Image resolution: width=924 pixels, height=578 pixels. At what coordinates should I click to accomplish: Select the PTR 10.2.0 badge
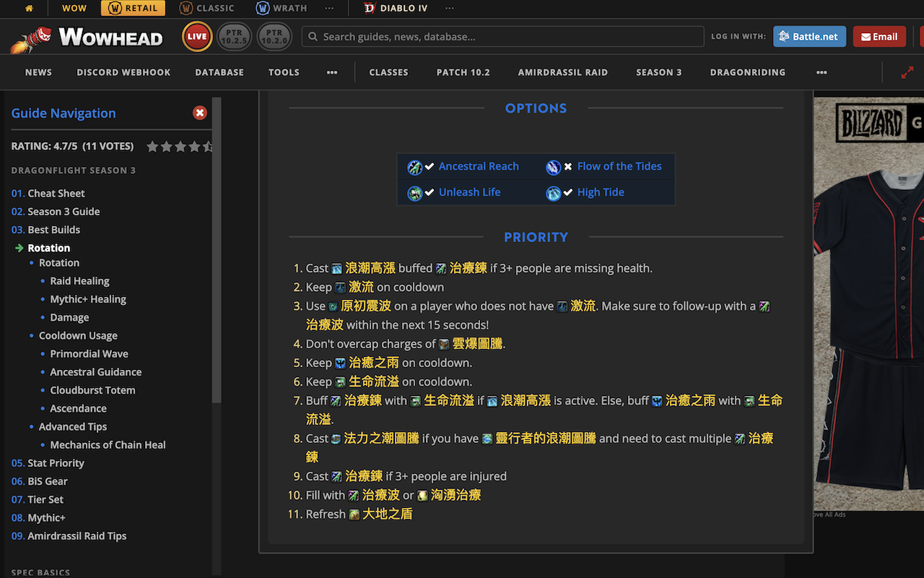(274, 36)
